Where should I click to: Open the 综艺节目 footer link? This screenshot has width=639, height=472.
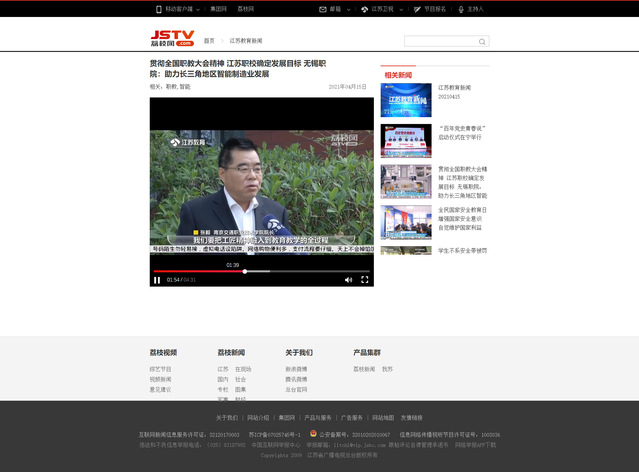coord(160,369)
